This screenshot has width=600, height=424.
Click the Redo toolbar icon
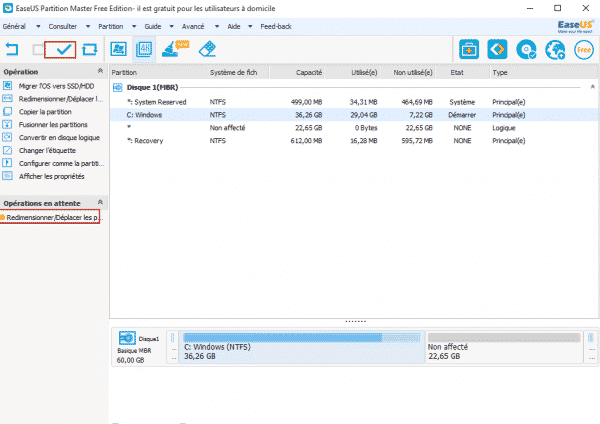pos(38,49)
